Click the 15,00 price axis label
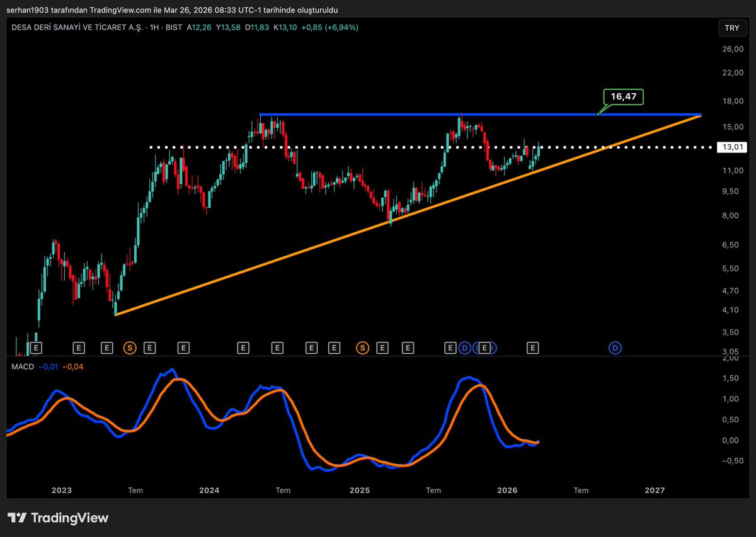The height and width of the screenshot is (537, 756). click(x=733, y=127)
